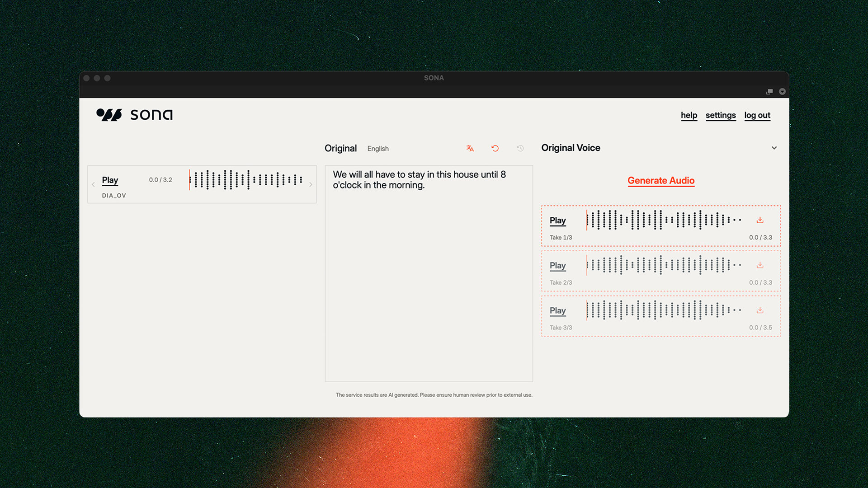The image size is (868, 488).
Task: Click the SONA window title
Action: (x=434, y=78)
